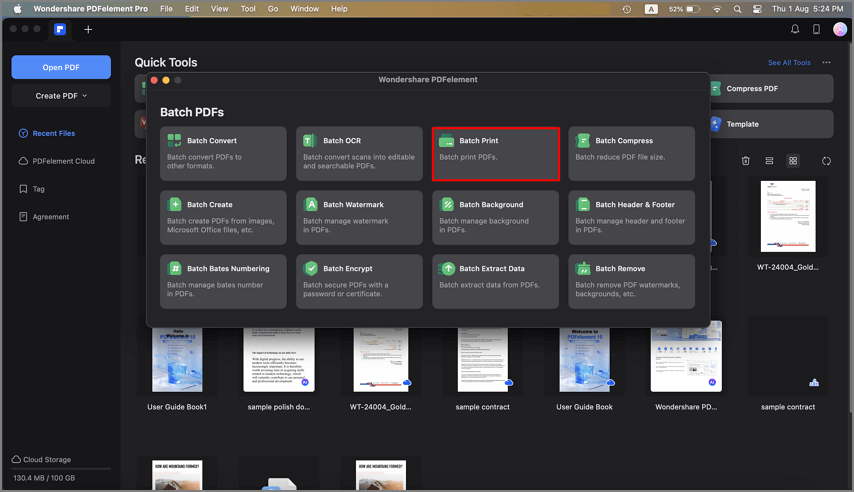Image resolution: width=854 pixels, height=492 pixels.
Task: Click the refresh icon in recent files
Action: [x=826, y=161]
